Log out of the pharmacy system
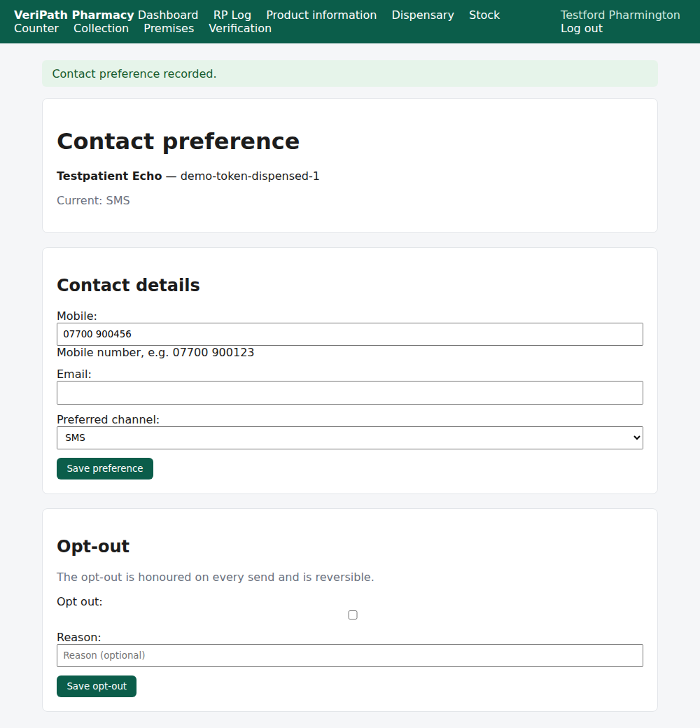 pyautogui.click(x=582, y=28)
